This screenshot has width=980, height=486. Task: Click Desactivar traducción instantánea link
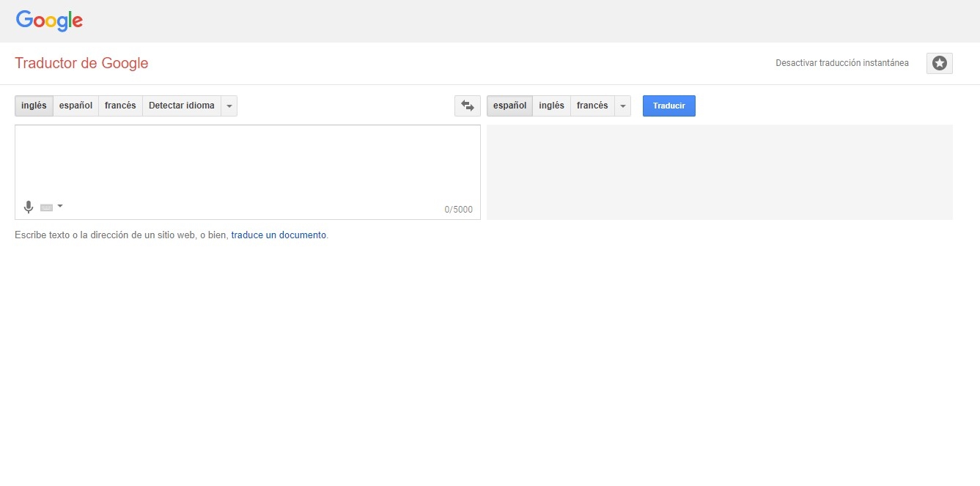click(842, 63)
